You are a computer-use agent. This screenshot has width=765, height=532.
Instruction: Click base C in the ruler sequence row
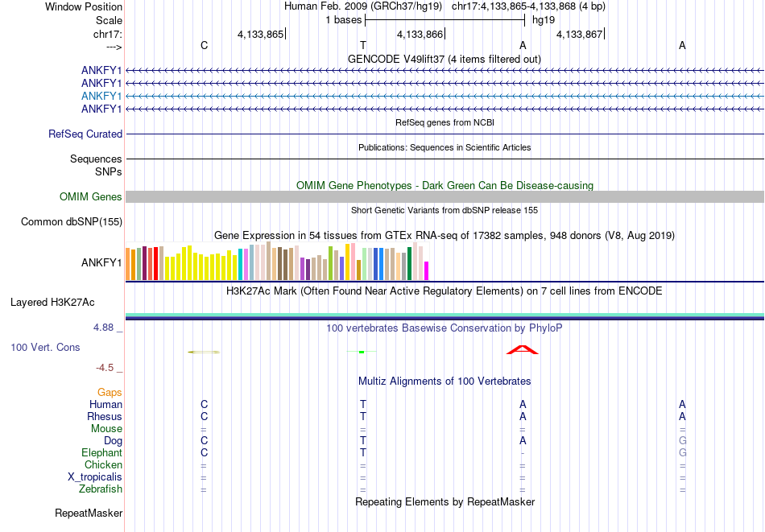[x=205, y=45]
